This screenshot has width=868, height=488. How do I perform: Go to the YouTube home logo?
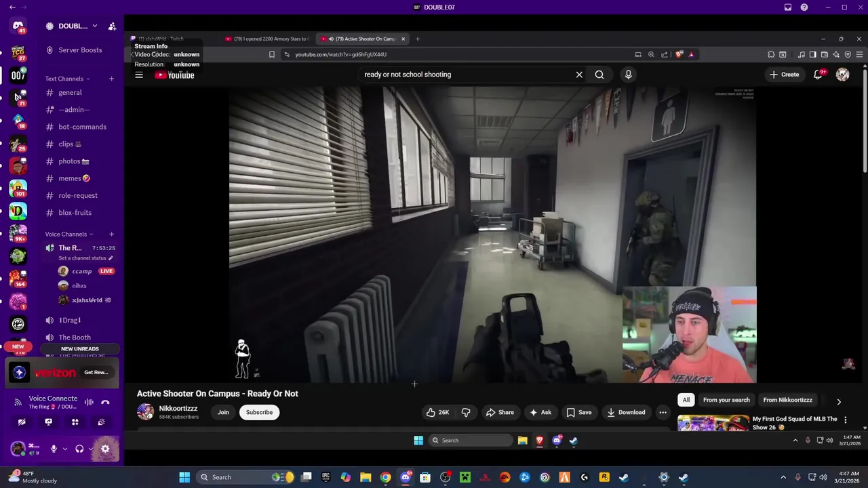[x=174, y=75]
